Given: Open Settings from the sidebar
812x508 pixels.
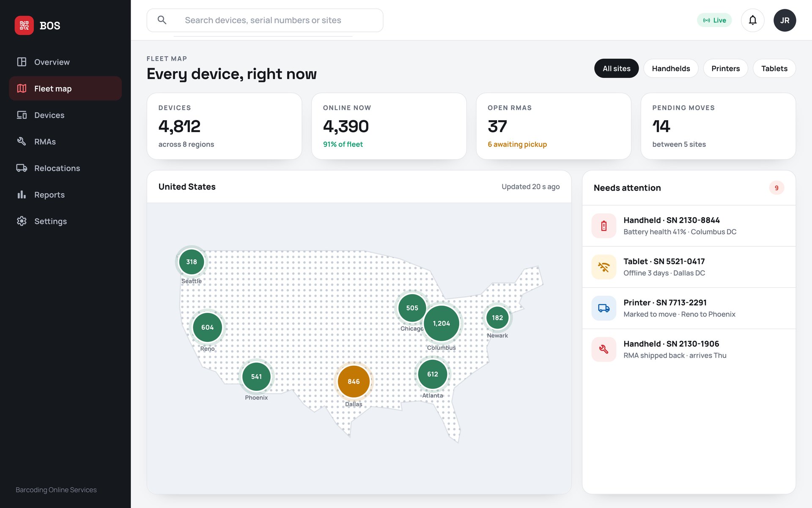Looking at the screenshot, I should tap(65, 221).
